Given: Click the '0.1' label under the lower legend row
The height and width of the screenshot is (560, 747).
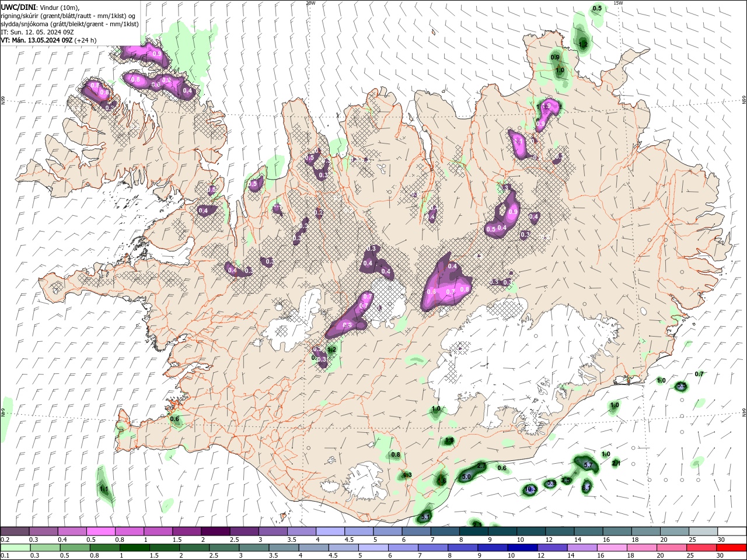Looking at the screenshot, I should tap(6, 556).
